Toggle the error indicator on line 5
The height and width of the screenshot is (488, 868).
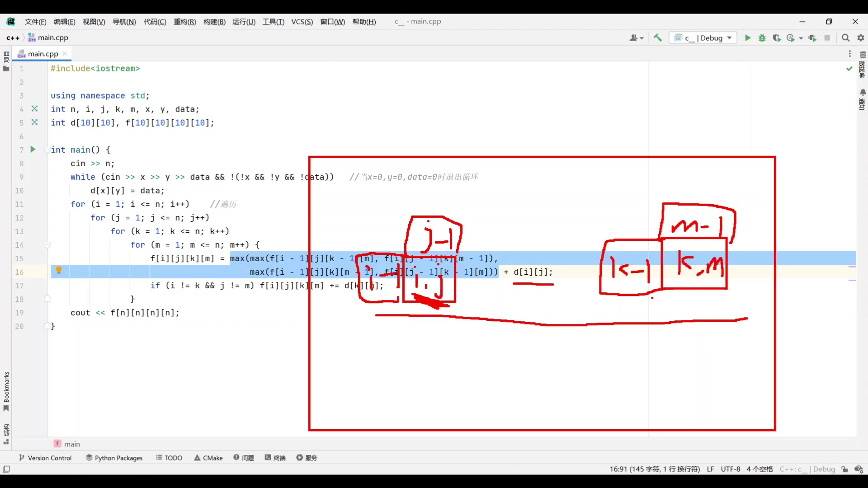pyautogui.click(x=34, y=122)
